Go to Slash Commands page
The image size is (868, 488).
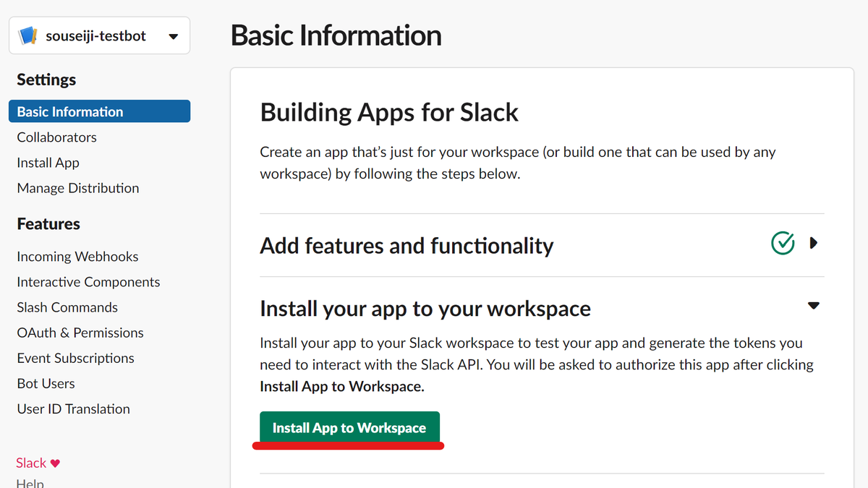(67, 307)
